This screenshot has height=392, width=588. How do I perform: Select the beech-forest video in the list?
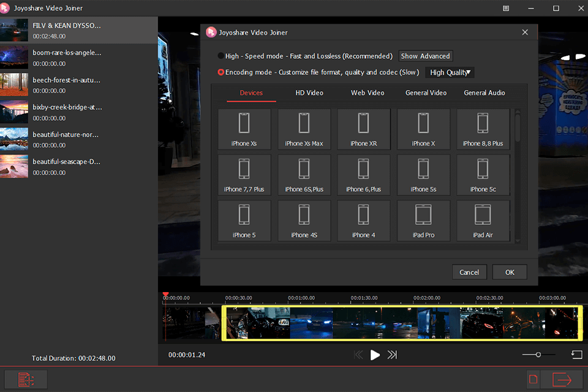(x=73, y=84)
